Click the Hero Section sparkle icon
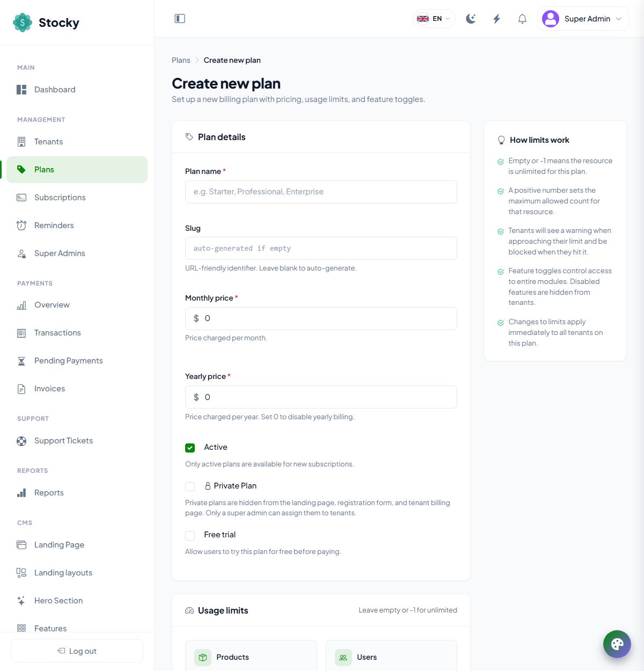 coord(21,601)
